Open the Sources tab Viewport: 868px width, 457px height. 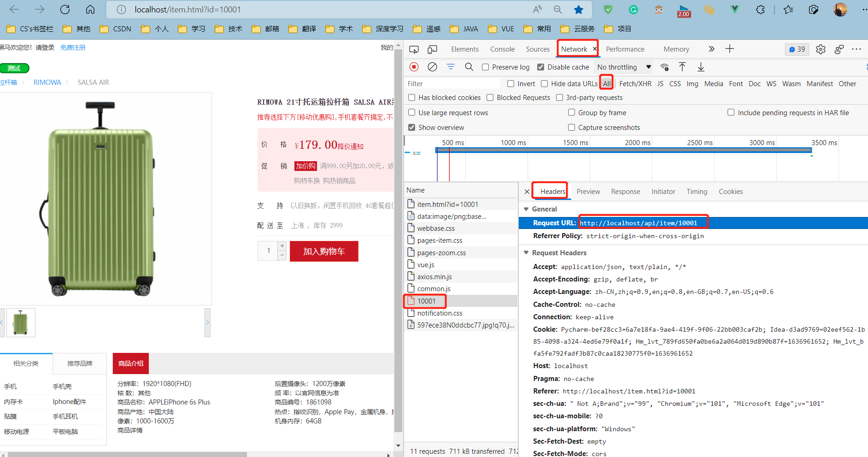pyautogui.click(x=538, y=49)
